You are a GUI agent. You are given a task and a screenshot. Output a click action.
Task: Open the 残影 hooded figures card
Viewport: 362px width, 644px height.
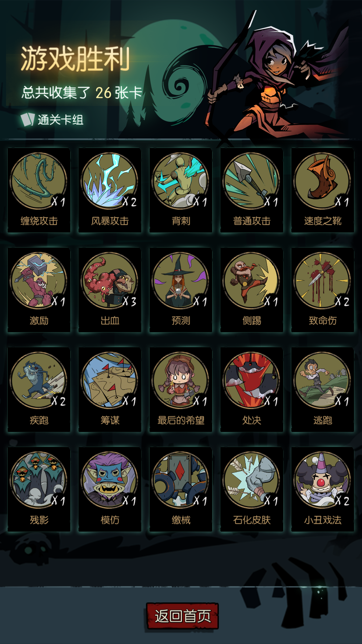pos(39,489)
